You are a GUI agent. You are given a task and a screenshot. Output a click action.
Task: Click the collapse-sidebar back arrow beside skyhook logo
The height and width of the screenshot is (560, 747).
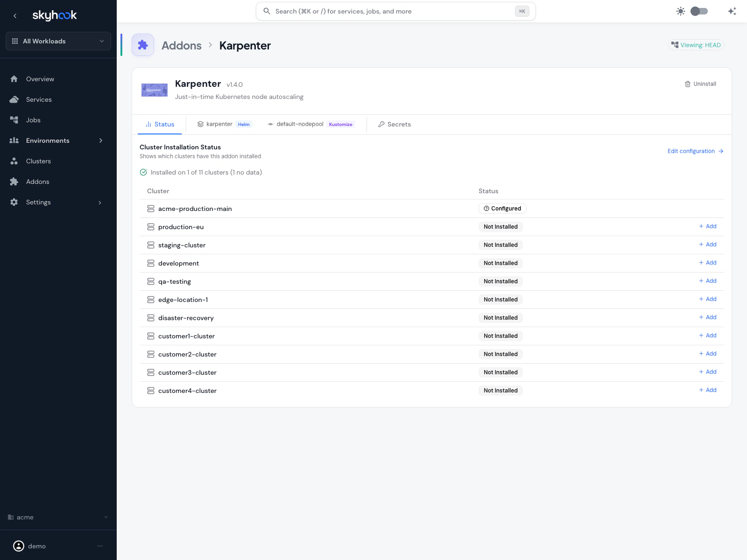pos(15,15)
